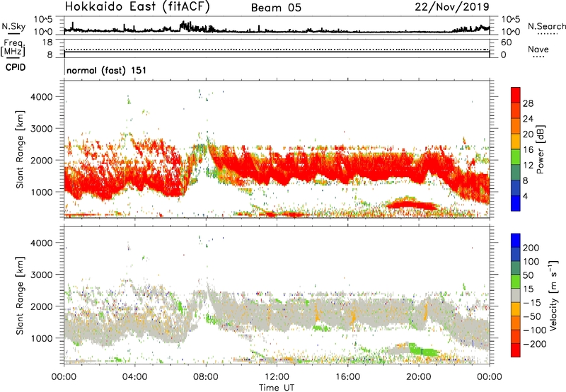Click the '04:00' time axis label

[135, 377]
